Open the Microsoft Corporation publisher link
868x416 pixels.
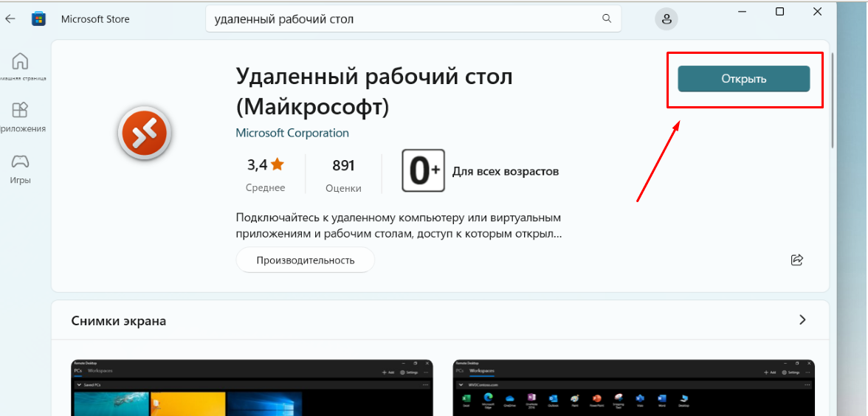point(292,133)
